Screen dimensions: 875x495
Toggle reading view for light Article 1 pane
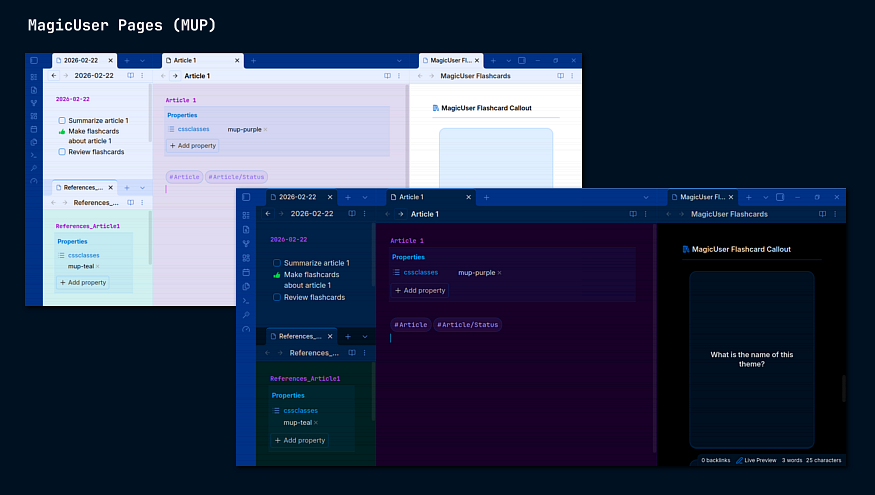tap(387, 76)
